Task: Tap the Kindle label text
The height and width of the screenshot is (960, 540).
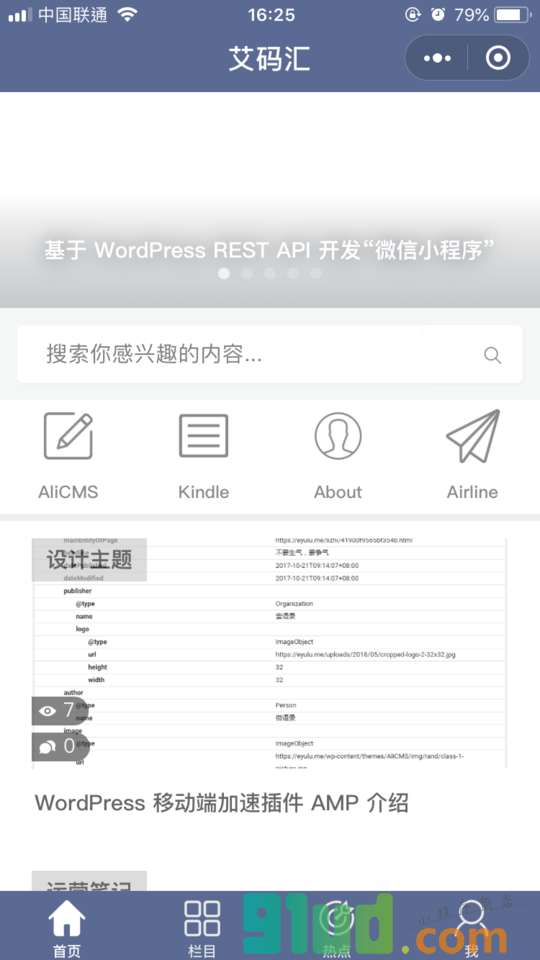Action: (203, 492)
